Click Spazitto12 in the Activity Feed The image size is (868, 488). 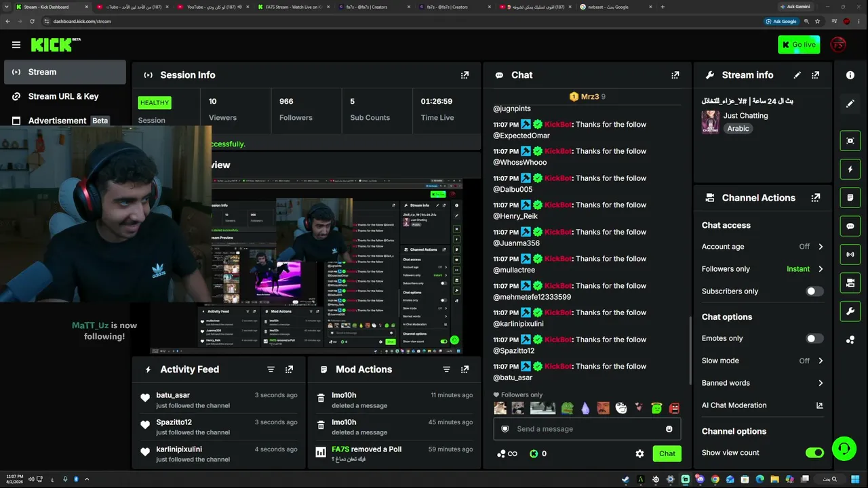coord(174,422)
